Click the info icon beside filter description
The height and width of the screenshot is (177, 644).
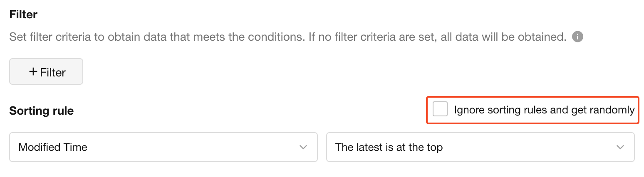577,37
